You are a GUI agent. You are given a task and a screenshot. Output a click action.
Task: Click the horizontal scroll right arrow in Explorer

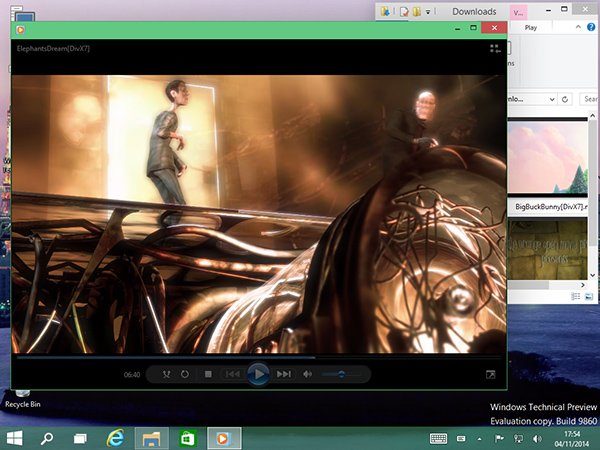pos(583,285)
